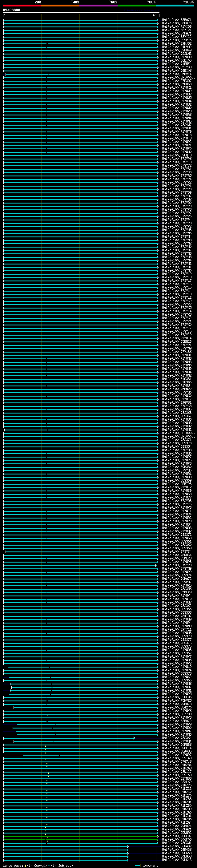The height and width of the screenshot is (868, 197).
Task: Select subject label UniRef100_B2BF96
Action: (177, 697)
